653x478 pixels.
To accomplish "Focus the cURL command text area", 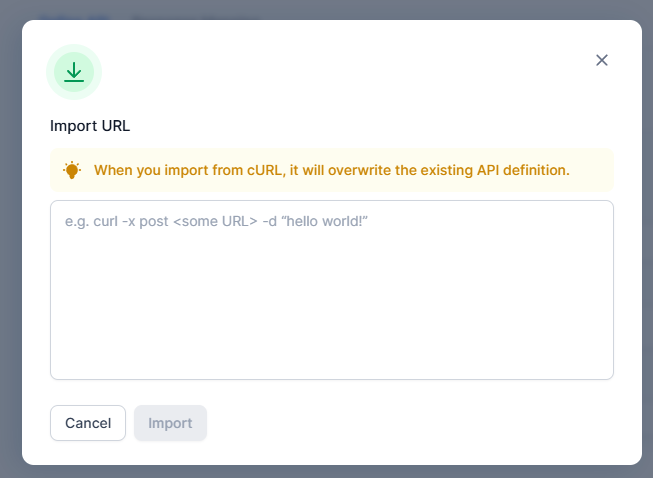I will pyautogui.click(x=332, y=290).
